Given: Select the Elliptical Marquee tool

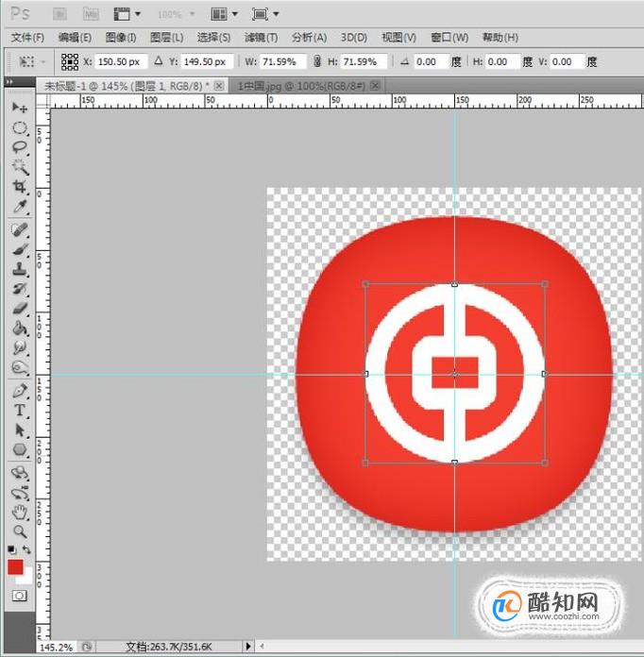Looking at the screenshot, I should [x=19, y=127].
